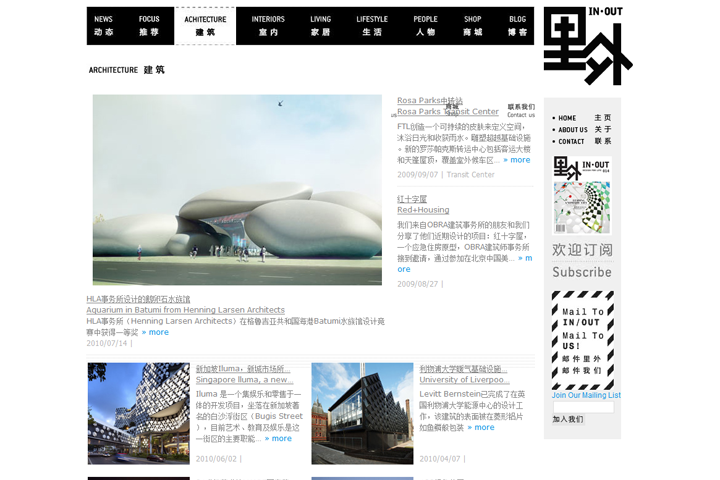Click the Home link in sidebar

(568, 118)
